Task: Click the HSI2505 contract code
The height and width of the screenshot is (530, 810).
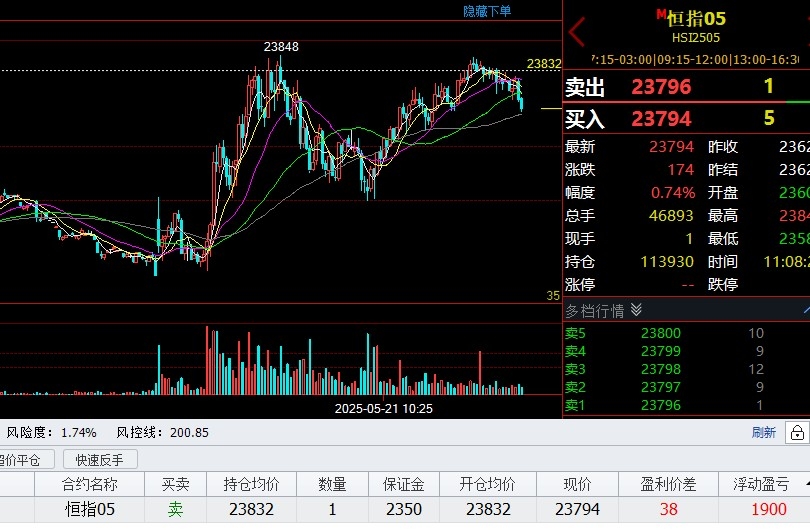Action: [696, 38]
